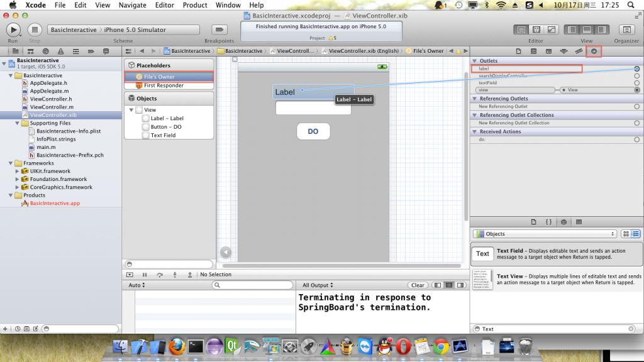Select First Responder placeholder
Screen dimensions: 644x362
point(169,85)
